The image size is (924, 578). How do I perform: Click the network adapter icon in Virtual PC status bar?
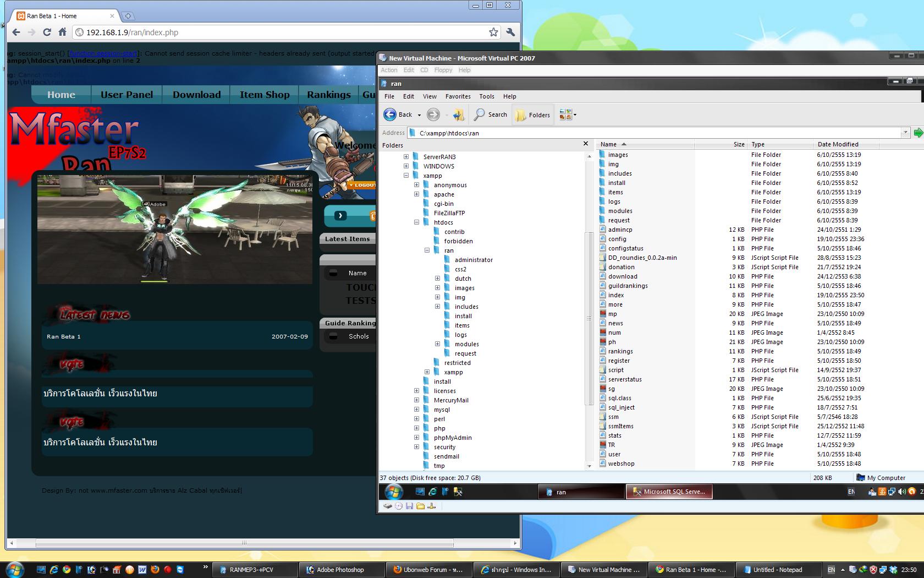pos(431,506)
